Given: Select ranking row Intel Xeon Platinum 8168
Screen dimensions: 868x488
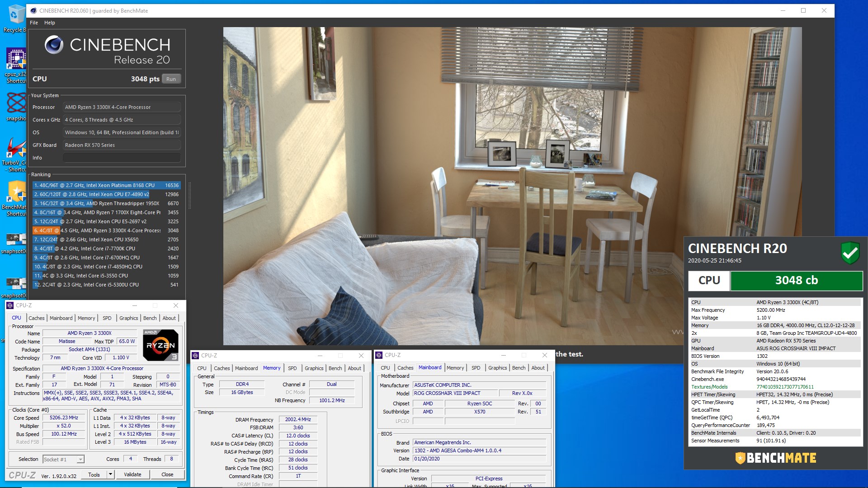Looking at the screenshot, I should [106, 185].
